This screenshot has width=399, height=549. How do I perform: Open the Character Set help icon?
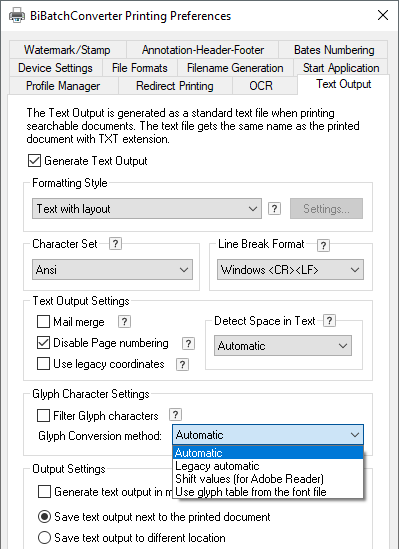pyautogui.click(x=116, y=243)
